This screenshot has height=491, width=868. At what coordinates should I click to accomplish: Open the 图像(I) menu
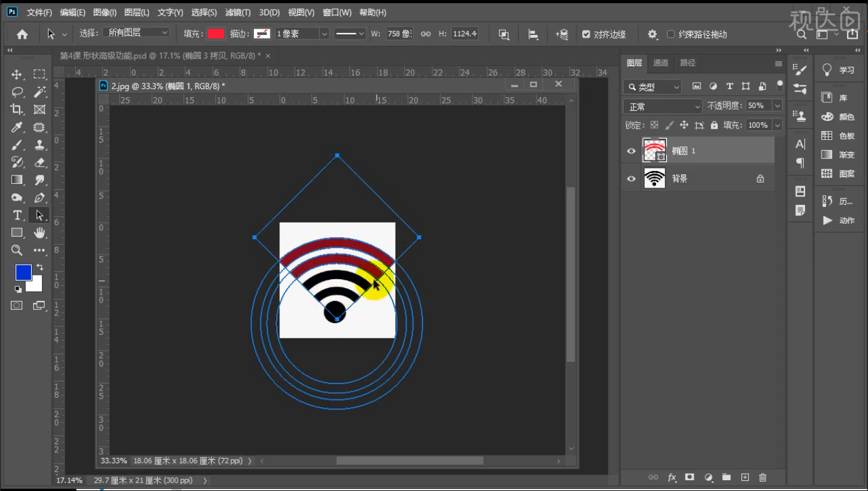coord(105,12)
